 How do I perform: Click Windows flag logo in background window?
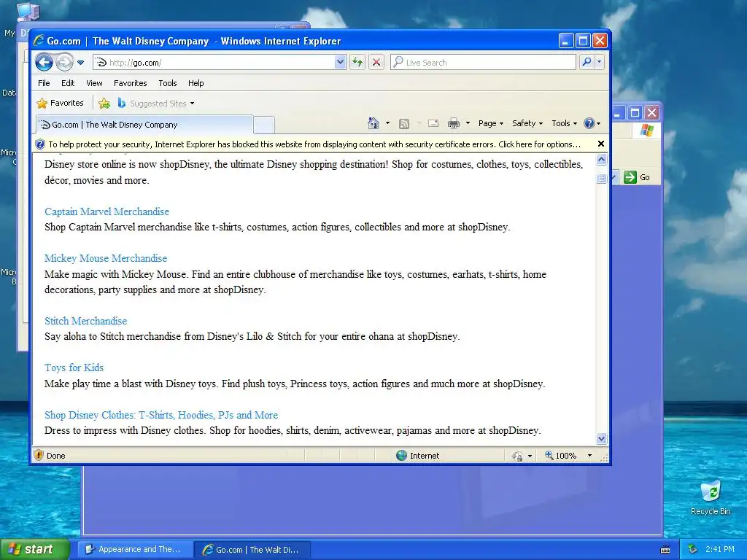[x=646, y=130]
